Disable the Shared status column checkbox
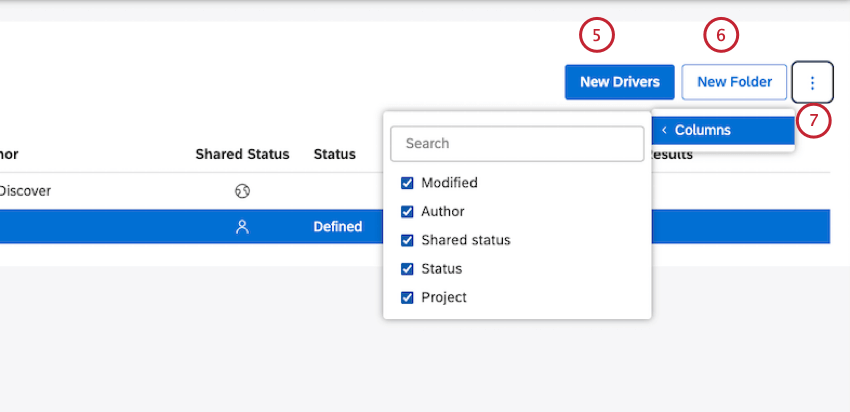 pyautogui.click(x=407, y=240)
